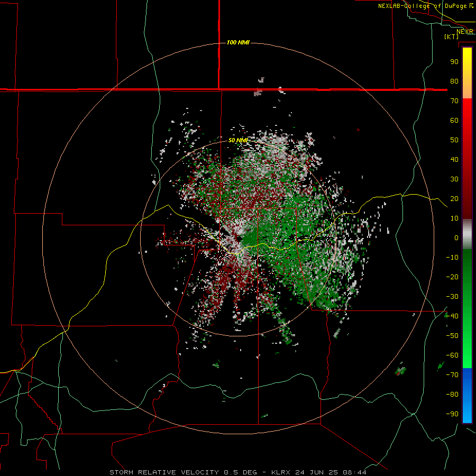The height and width of the screenshot is (476, 476).
Task: Click the positive 90 value on the scale
Action: pos(454,62)
